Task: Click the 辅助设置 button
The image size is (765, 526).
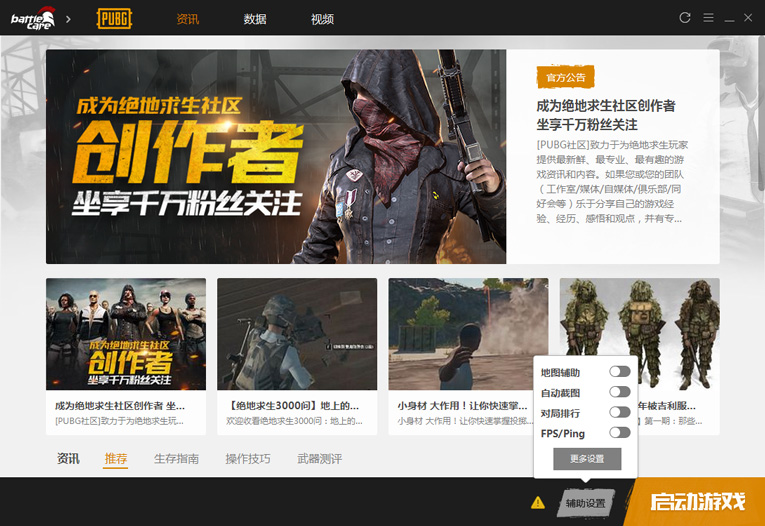Action: (585, 503)
